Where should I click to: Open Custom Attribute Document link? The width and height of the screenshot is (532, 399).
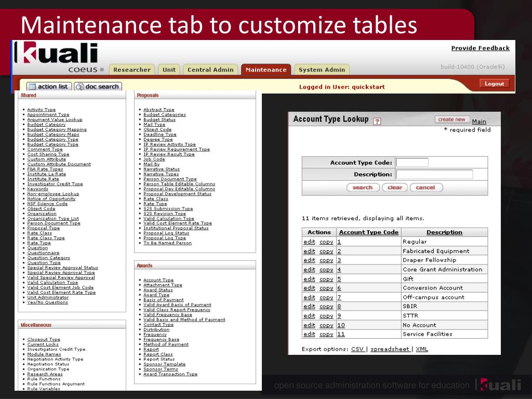[x=59, y=164]
